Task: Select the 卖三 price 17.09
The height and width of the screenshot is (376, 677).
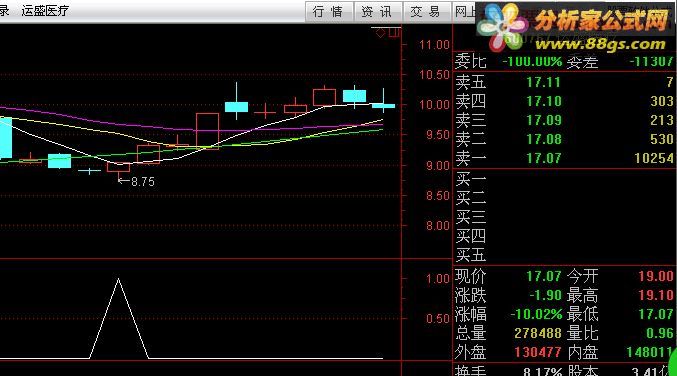Action: 544,120
